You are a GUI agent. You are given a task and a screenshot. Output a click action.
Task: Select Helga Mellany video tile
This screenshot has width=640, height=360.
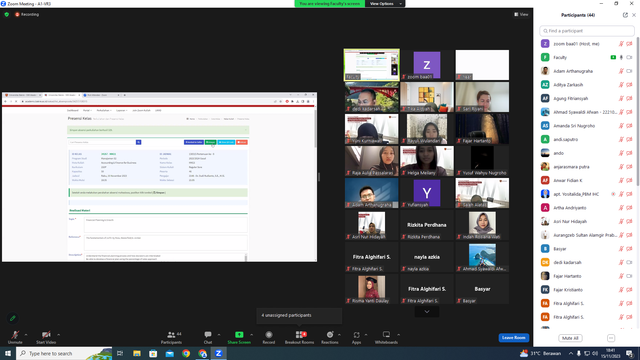coord(427,161)
